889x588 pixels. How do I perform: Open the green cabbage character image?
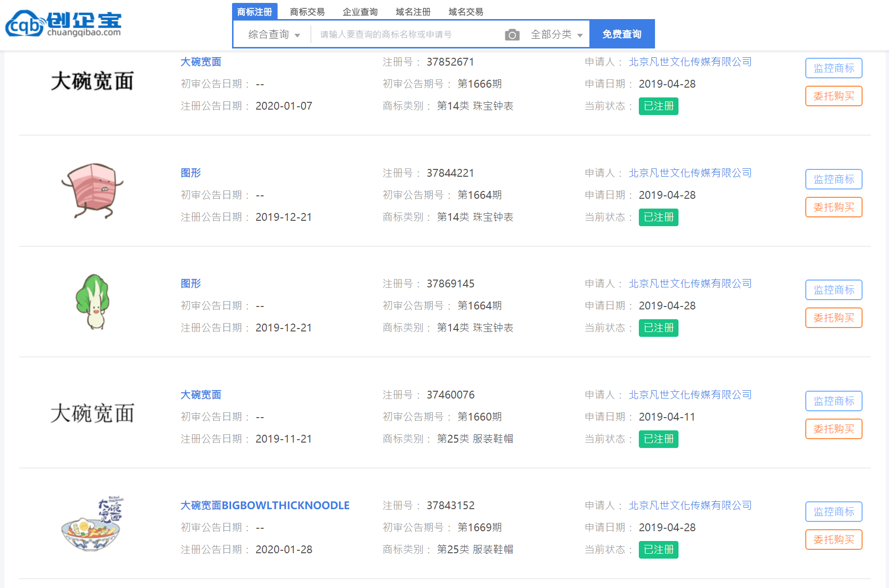pyautogui.click(x=92, y=302)
